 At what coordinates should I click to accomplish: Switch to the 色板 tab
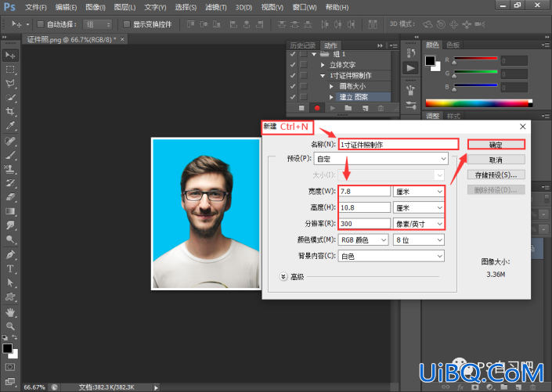pos(453,45)
